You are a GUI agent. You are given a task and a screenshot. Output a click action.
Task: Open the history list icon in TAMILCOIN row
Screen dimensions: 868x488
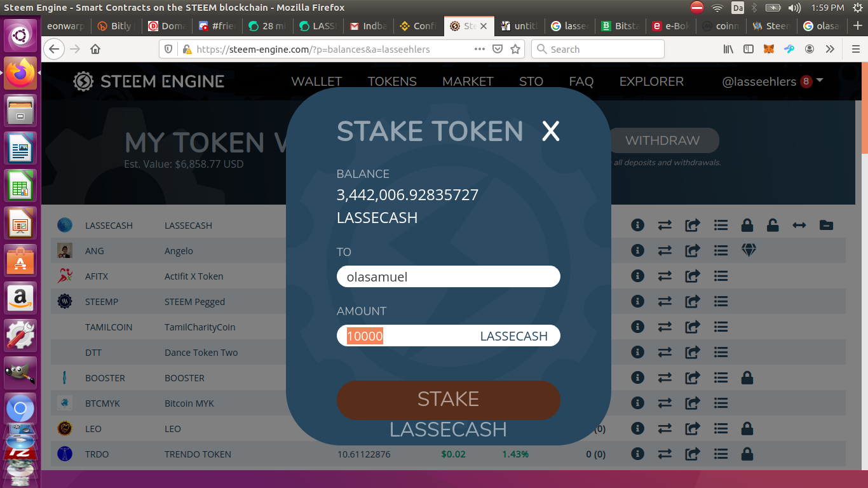click(721, 327)
